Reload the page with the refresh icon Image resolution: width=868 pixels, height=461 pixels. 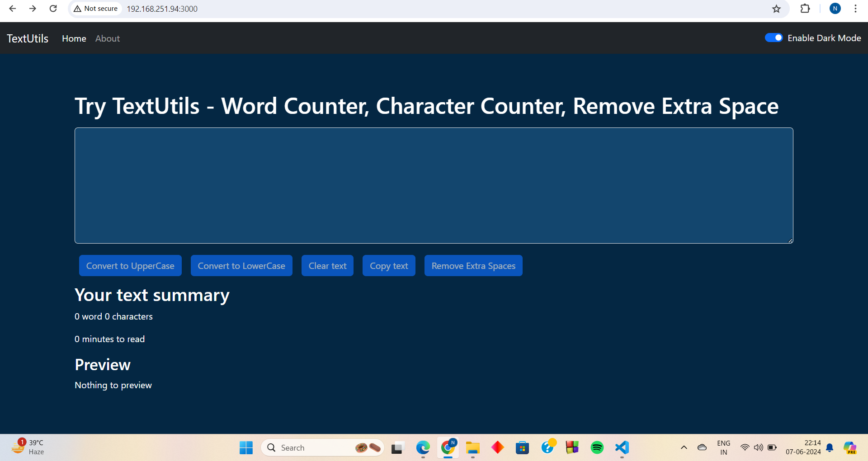53,9
